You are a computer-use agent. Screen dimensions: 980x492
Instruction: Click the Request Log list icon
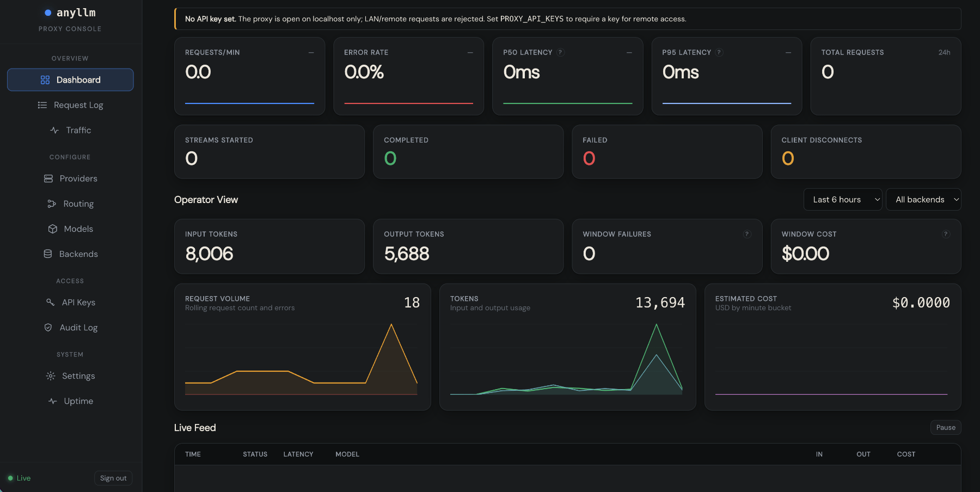coord(42,105)
